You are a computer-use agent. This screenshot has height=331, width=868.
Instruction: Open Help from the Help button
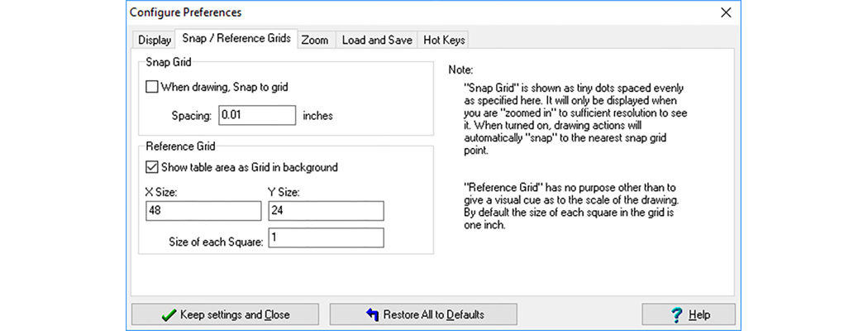[688, 314]
